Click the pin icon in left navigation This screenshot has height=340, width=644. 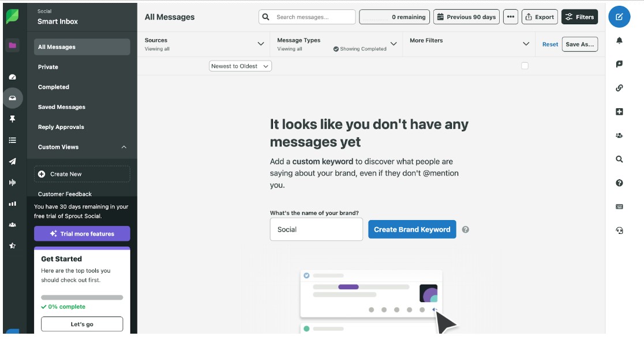[x=13, y=119]
